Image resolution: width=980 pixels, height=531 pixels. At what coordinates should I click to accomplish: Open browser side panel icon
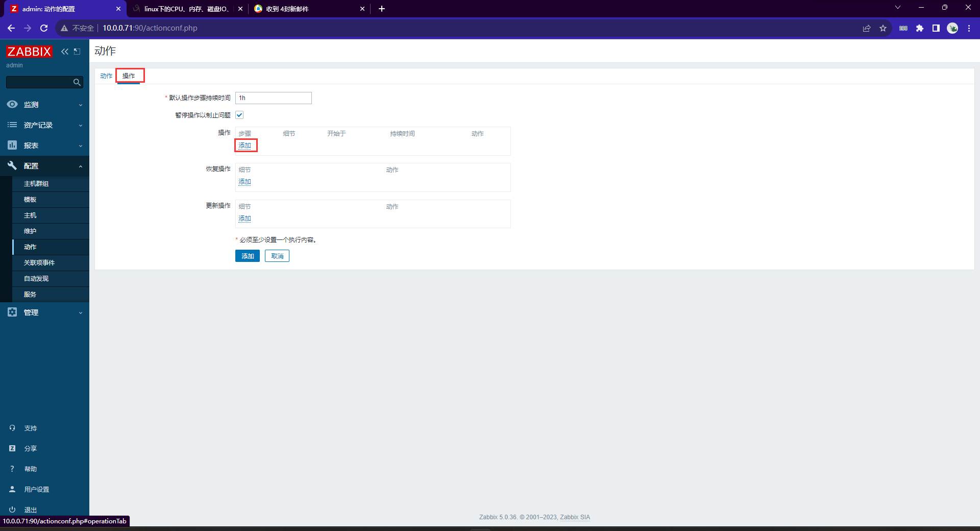click(936, 28)
